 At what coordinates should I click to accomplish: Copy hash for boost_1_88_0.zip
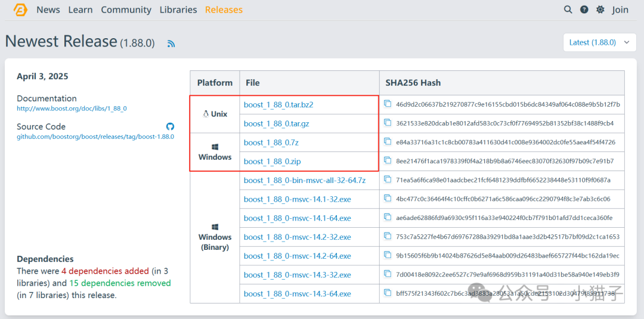(388, 160)
